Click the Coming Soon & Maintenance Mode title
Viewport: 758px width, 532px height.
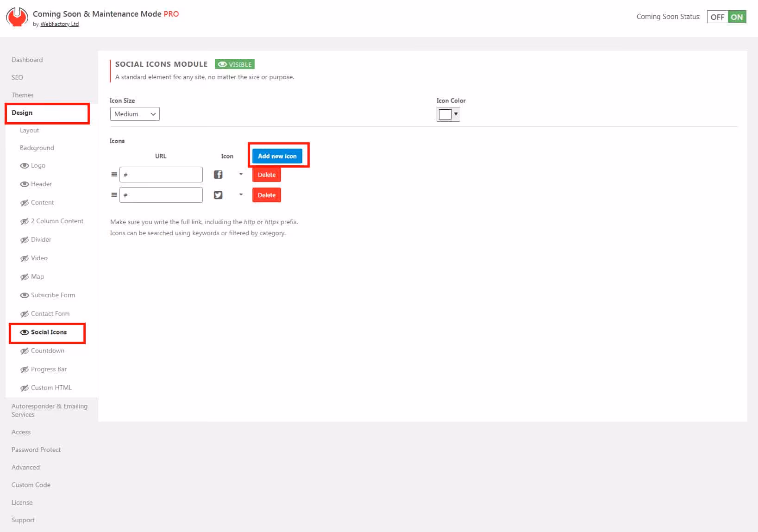click(x=106, y=14)
